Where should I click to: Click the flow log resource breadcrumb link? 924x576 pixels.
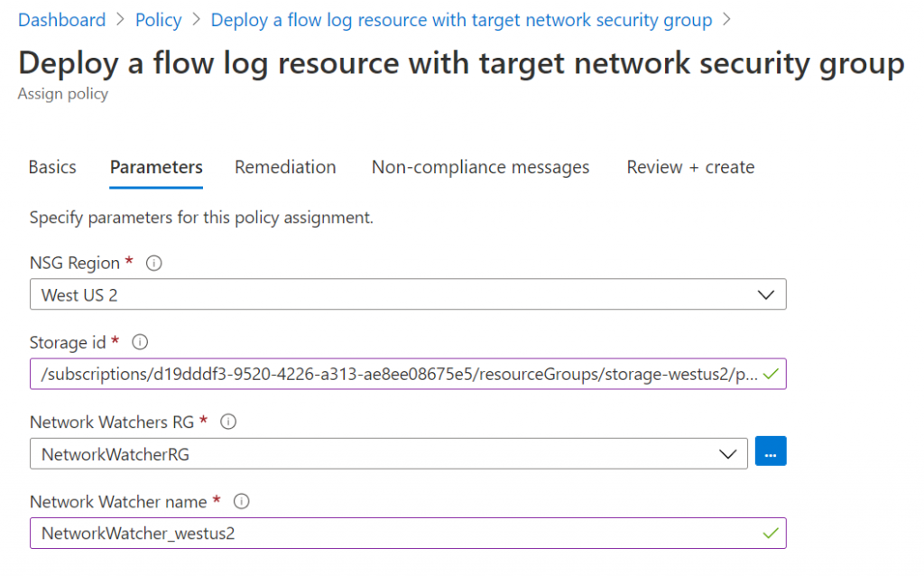(461, 20)
